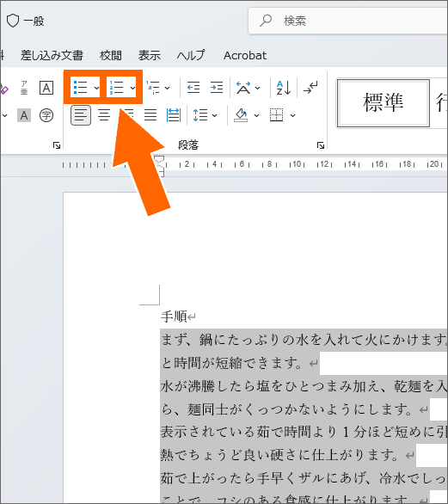The height and width of the screenshot is (504, 448).
Task: Toggle character shading A icon
Action: (x=24, y=115)
